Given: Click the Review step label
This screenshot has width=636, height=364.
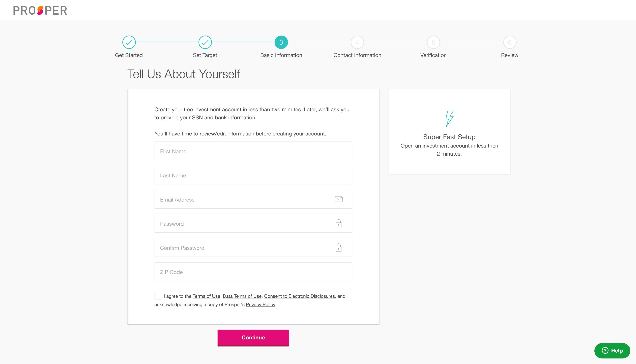Looking at the screenshot, I should [510, 55].
